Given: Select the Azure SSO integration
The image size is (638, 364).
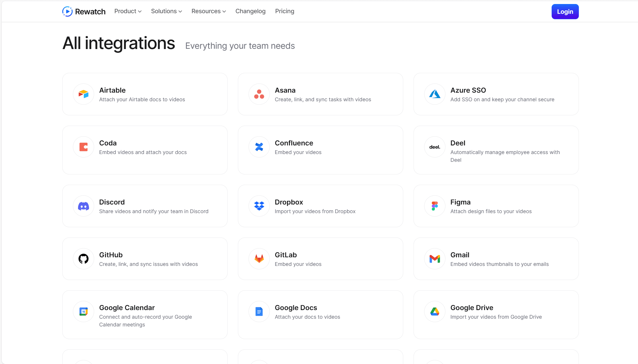Looking at the screenshot, I should [x=496, y=94].
